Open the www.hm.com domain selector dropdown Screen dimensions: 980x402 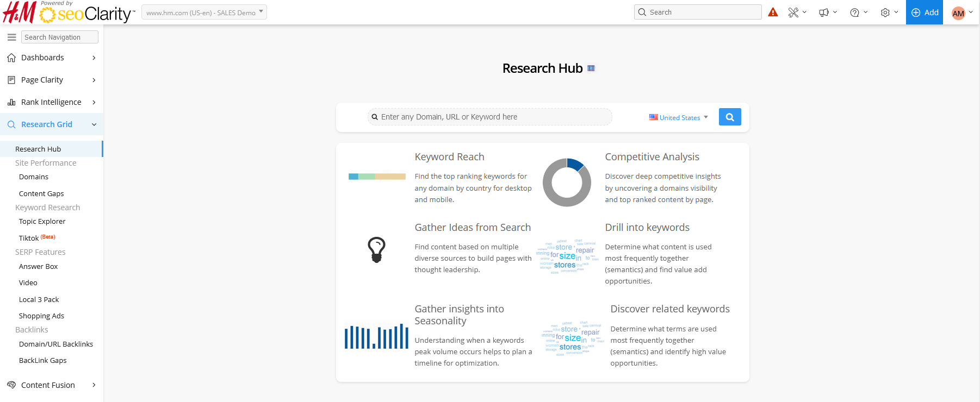tap(204, 12)
